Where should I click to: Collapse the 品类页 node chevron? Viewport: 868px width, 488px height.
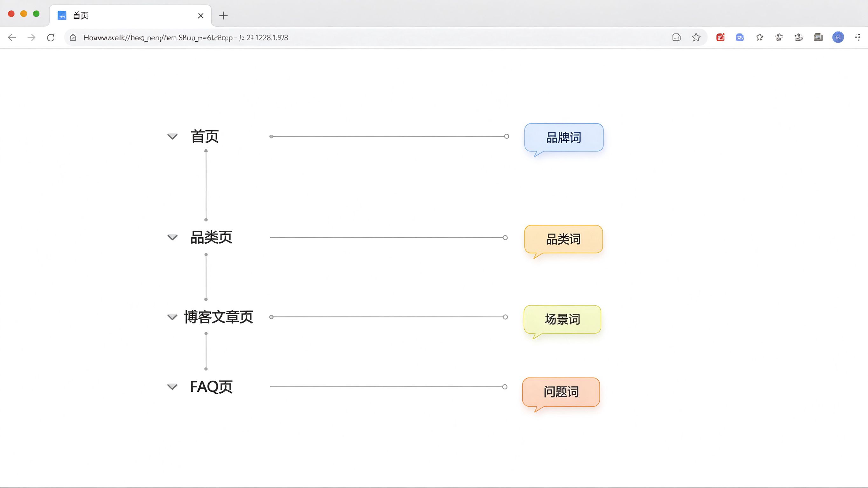[173, 237]
